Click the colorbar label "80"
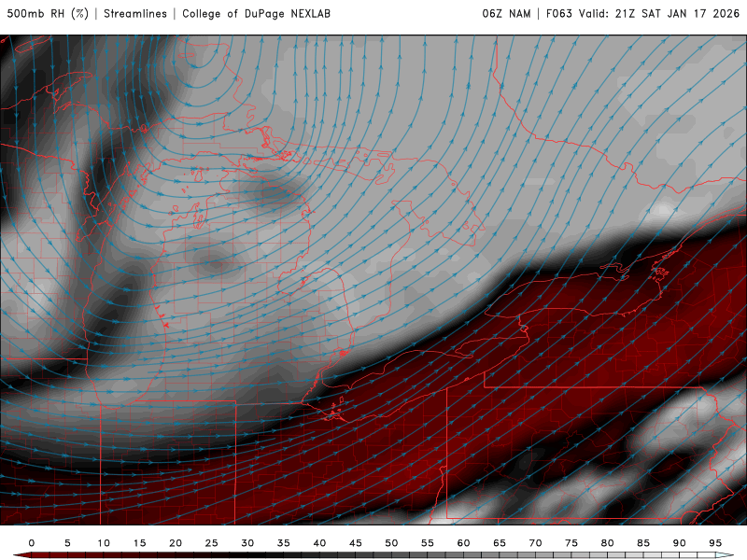 click(x=608, y=543)
